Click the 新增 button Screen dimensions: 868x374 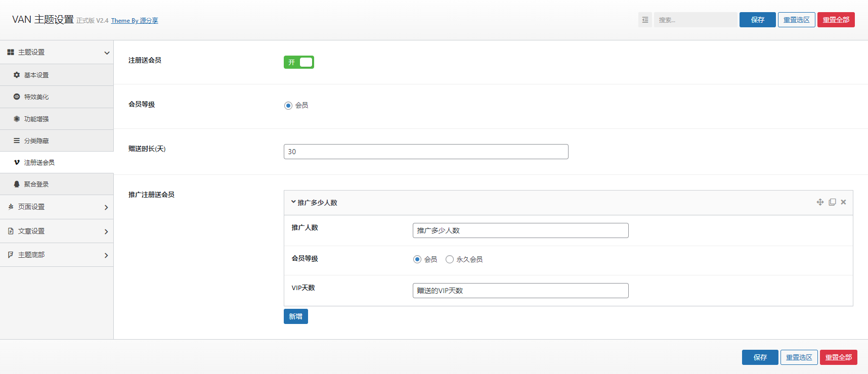pyautogui.click(x=295, y=316)
